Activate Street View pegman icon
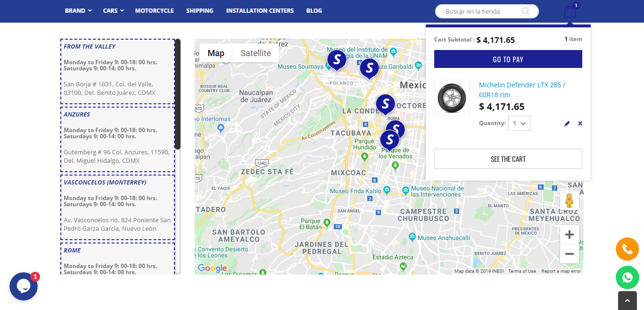 coord(569,201)
